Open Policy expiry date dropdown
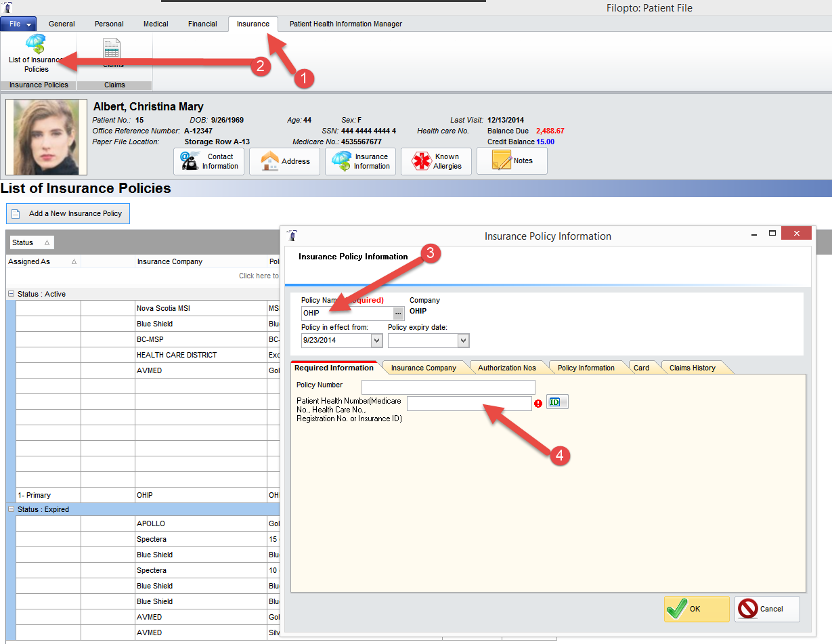This screenshot has height=644, width=832. [463, 341]
